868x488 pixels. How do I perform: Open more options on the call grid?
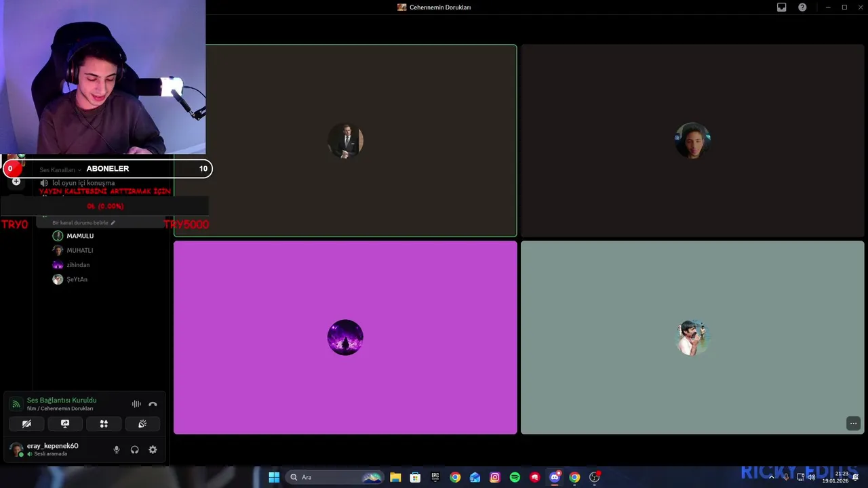click(853, 424)
